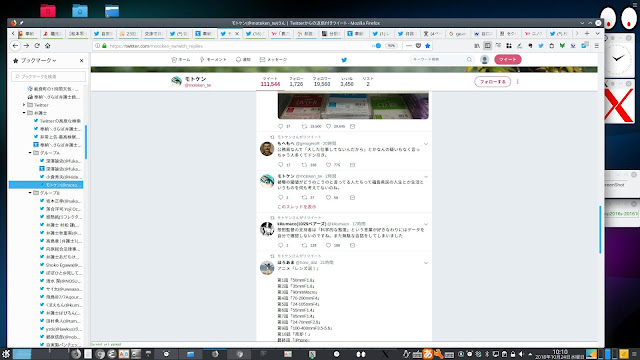Like the image tweet with 29,845 likes
Screen dimensions: 640x360
click(x=328, y=127)
